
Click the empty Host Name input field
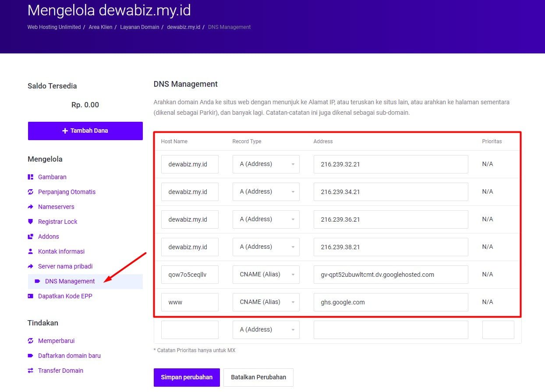tap(190, 330)
